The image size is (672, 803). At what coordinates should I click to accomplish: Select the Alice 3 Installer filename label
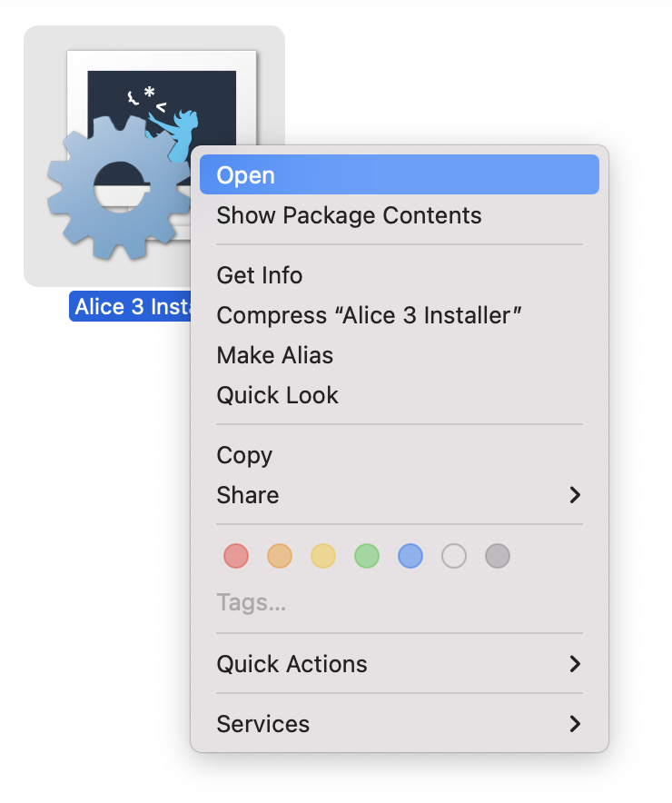[129, 307]
